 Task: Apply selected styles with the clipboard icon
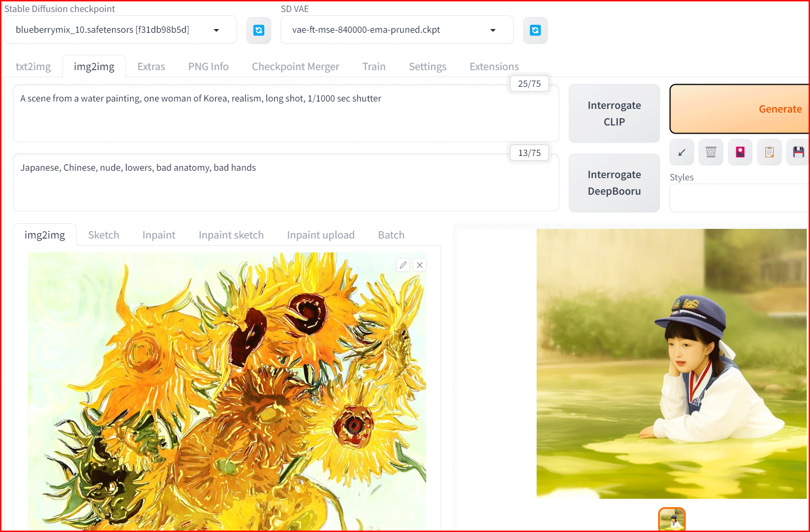(769, 152)
